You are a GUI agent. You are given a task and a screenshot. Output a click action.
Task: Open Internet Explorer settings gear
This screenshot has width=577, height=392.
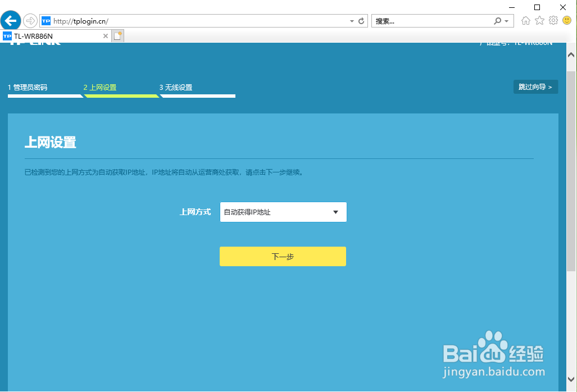point(552,20)
